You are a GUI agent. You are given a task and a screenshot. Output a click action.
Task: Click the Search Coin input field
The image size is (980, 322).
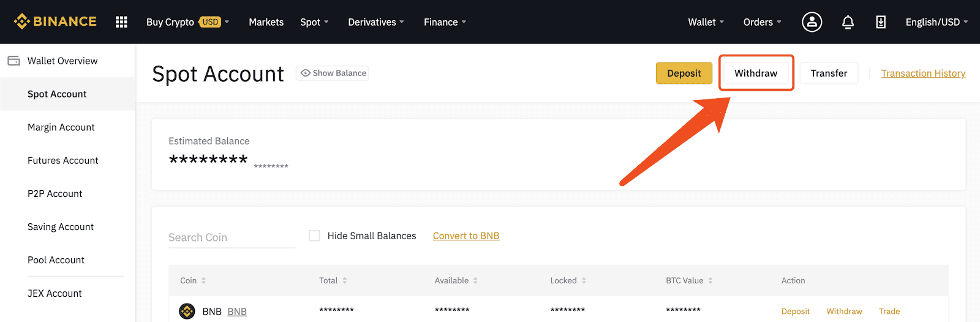[232, 237]
